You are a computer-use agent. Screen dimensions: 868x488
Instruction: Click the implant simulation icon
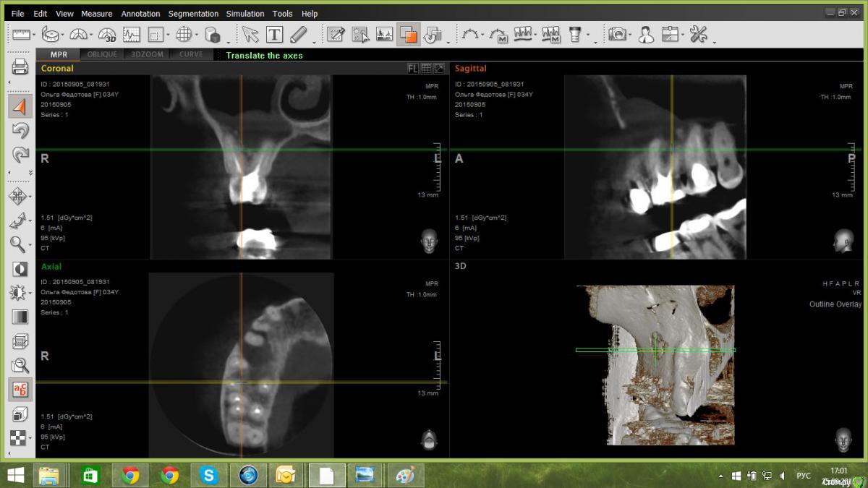tap(575, 34)
